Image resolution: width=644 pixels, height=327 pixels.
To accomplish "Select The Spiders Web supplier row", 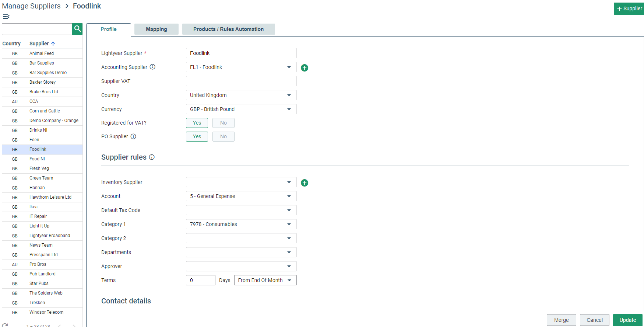I will (42, 293).
